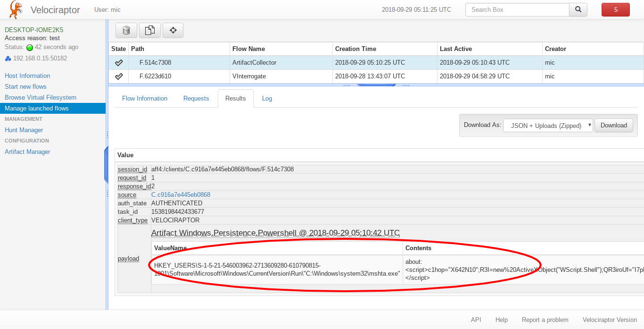Click the AUTHENTICATED auth_state value
Screen dimensions: 644x329
pos(177,203)
